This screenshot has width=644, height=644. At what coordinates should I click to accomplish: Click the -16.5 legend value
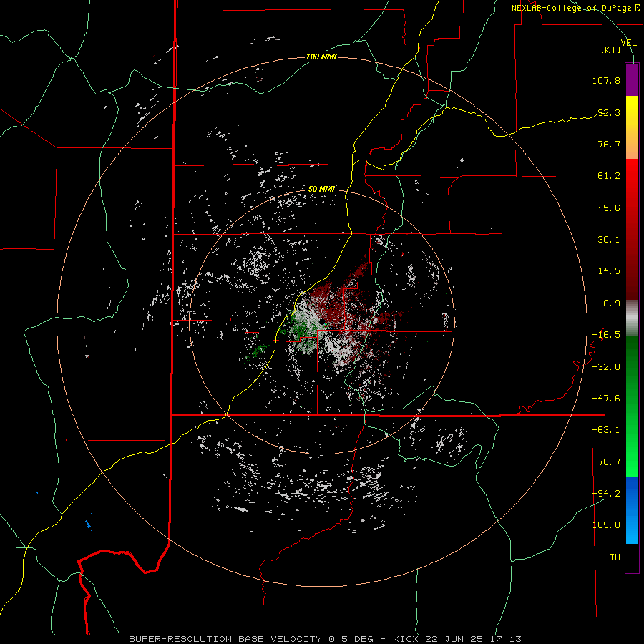pos(606,335)
